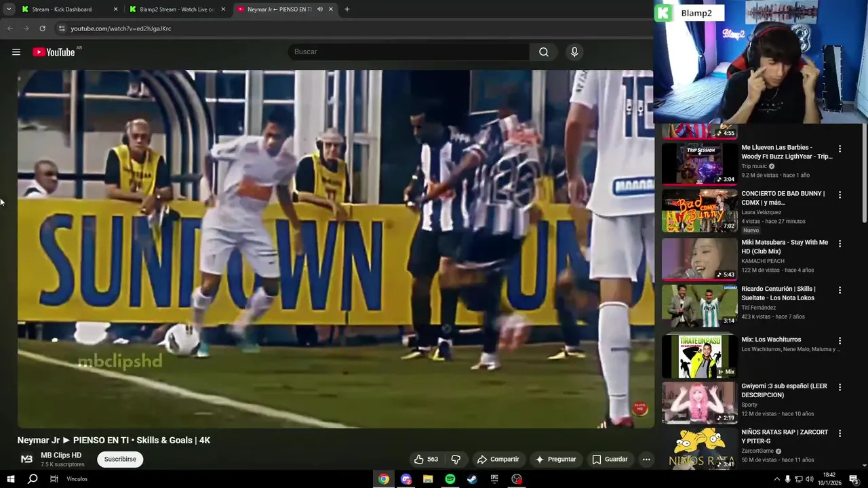This screenshot has width=868, height=488.
Task: Close the Stream - Kick Dashboard tab
Action: click(115, 9)
